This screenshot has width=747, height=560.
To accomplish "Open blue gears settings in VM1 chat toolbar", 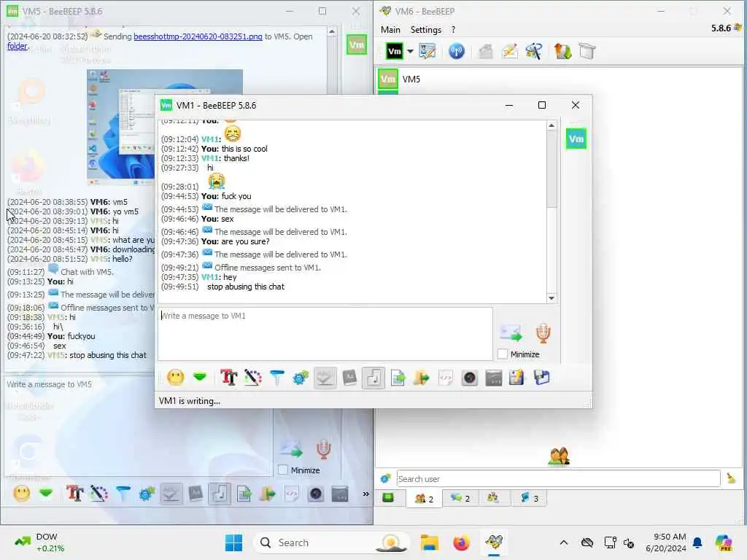I will click(x=301, y=378).
